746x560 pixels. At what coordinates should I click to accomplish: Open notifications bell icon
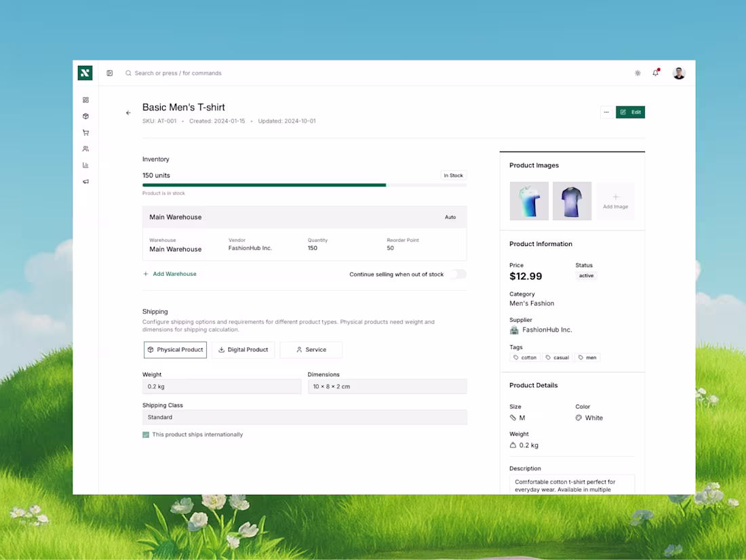656,73
